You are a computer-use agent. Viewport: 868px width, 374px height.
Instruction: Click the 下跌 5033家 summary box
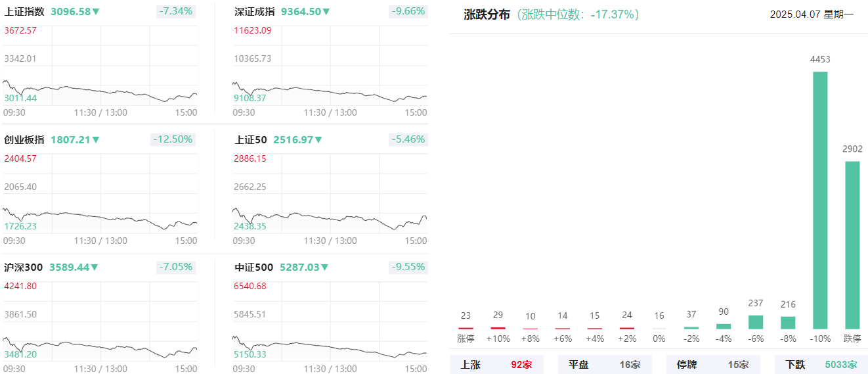point(821,364)
